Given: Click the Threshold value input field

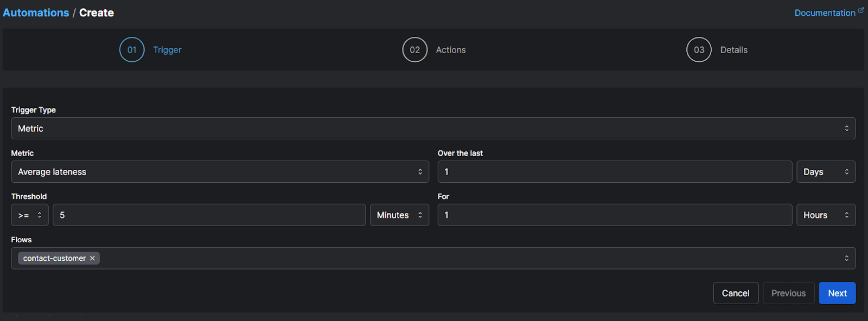Looking at the screenshot, I should 209,215.
